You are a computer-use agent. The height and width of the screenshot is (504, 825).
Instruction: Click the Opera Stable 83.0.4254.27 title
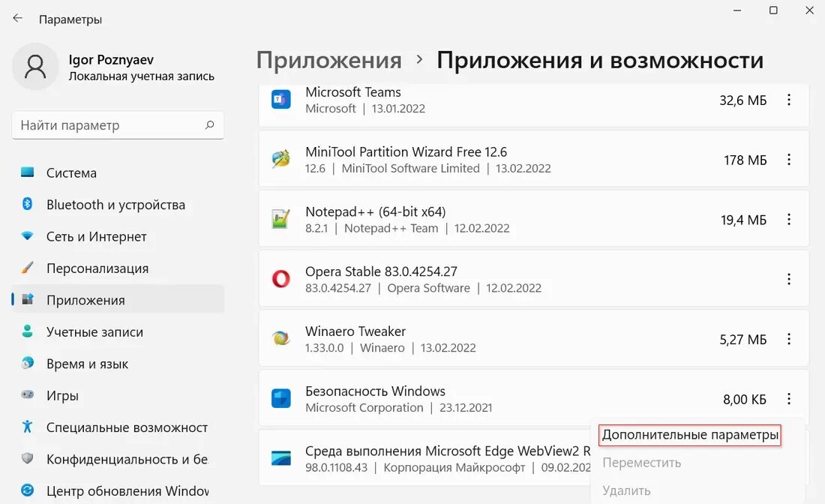click(381, 271)
